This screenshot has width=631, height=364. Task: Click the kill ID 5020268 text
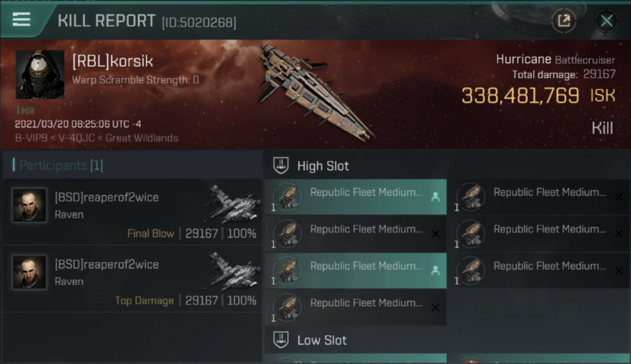199,23
